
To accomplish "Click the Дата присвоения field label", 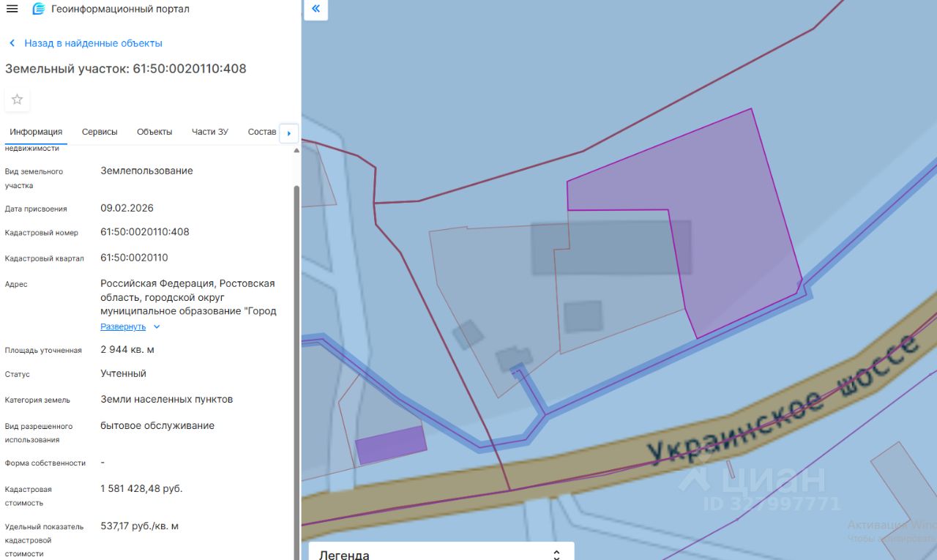I will tap(36, 209).
